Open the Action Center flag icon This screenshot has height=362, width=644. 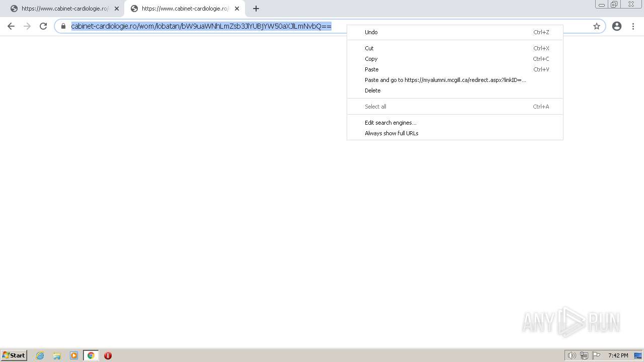(596, 355)
